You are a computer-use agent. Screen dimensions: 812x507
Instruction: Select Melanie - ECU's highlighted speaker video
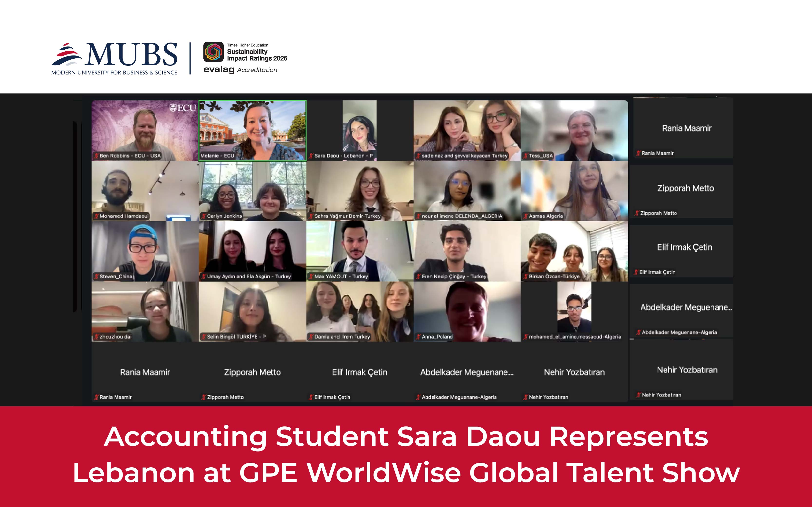point(252,130)
